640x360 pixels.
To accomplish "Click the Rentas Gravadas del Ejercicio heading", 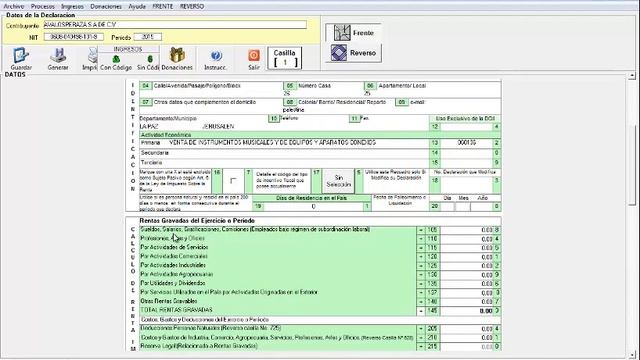I will (197, 220).
